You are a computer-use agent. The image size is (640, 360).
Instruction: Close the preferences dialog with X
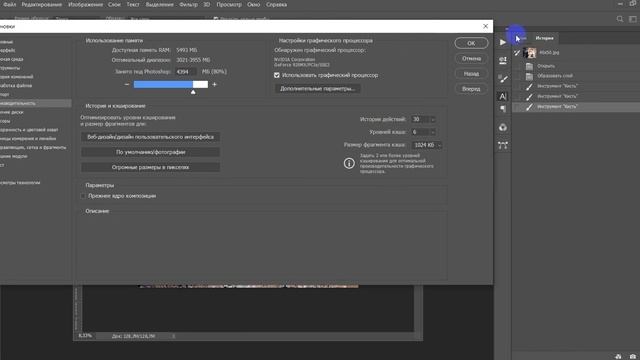coord(485,26)
